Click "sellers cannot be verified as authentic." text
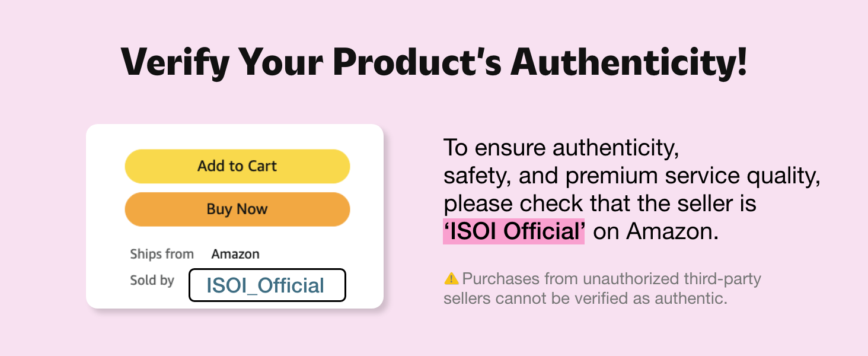This screenshot has width=868, height=356. [585, 298]
